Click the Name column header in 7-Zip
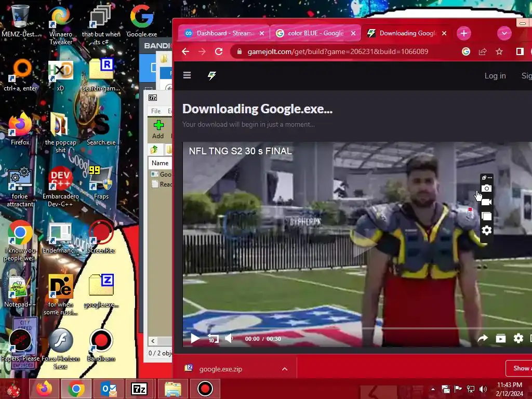This screenshot has width=532, height=399. 160,163
